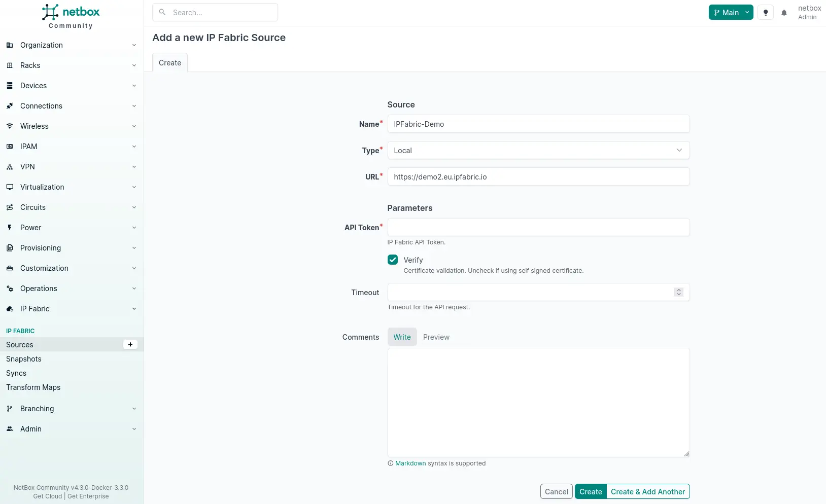Screen dimensions: 826x504
Task: Click the Cancel button
Action: click(556, 492)
